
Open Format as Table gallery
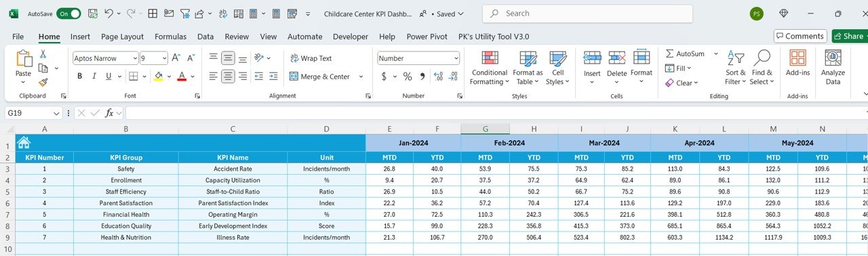click(x=528, y=68)
